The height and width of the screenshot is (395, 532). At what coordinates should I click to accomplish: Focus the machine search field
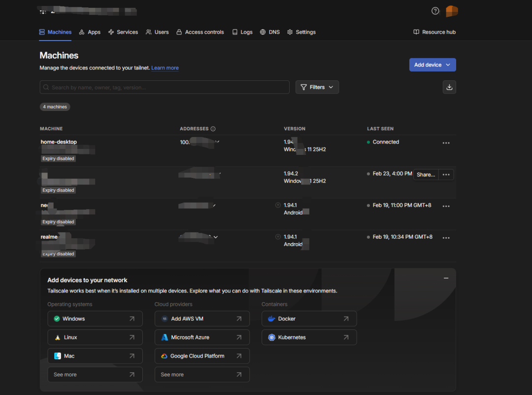click(x=165, y=87)
